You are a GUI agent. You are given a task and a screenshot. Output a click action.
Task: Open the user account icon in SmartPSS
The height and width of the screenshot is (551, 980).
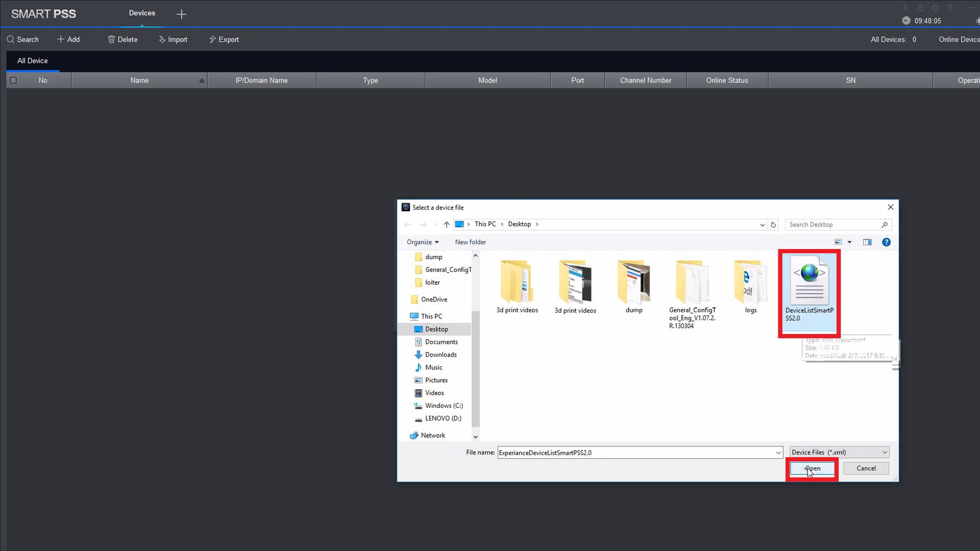tap(905, 8)
